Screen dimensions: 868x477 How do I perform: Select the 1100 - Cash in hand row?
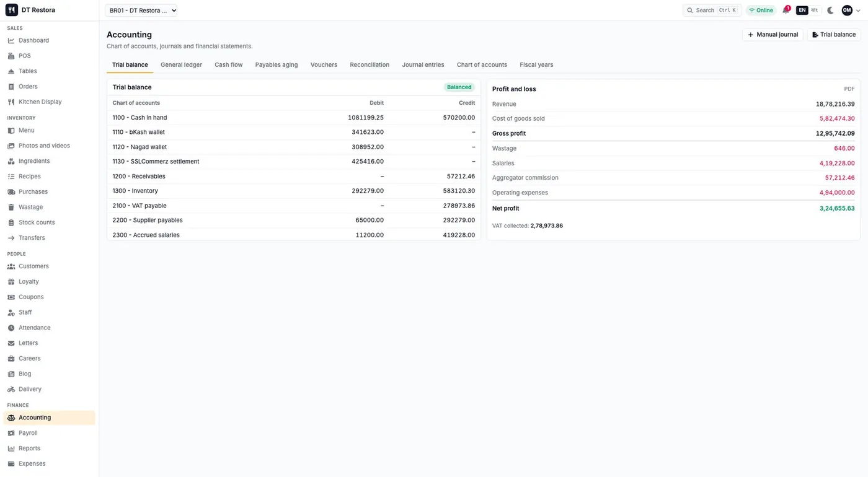pos(294,118)
